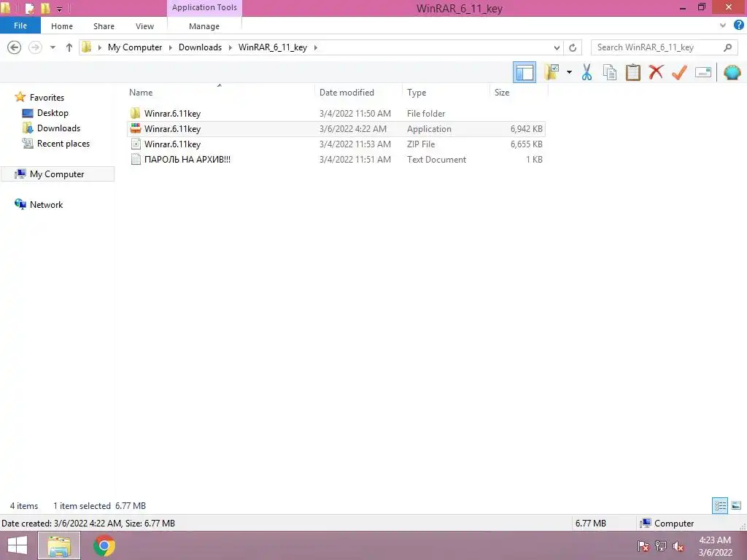The width and height of the screenshot is (747, 560).
Task: Copy the selected file using the pages icon
Action: (x=610, y=72)
